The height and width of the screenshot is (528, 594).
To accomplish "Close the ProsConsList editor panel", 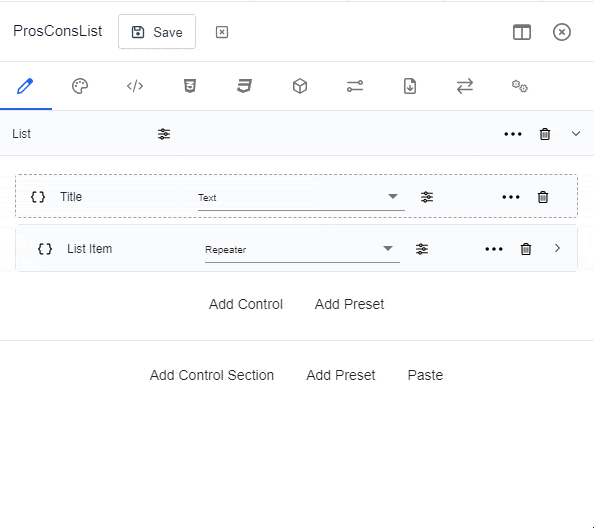I will coord(561,32).
